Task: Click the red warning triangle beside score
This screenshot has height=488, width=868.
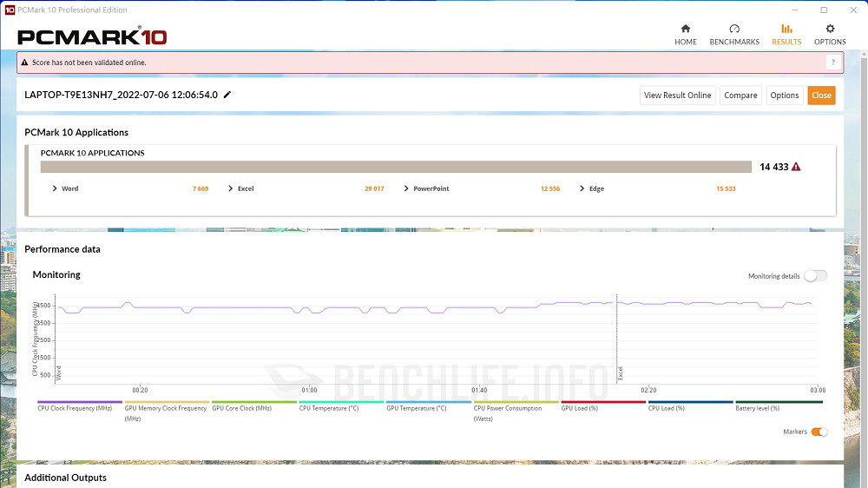Action: (x=796, y=167)
